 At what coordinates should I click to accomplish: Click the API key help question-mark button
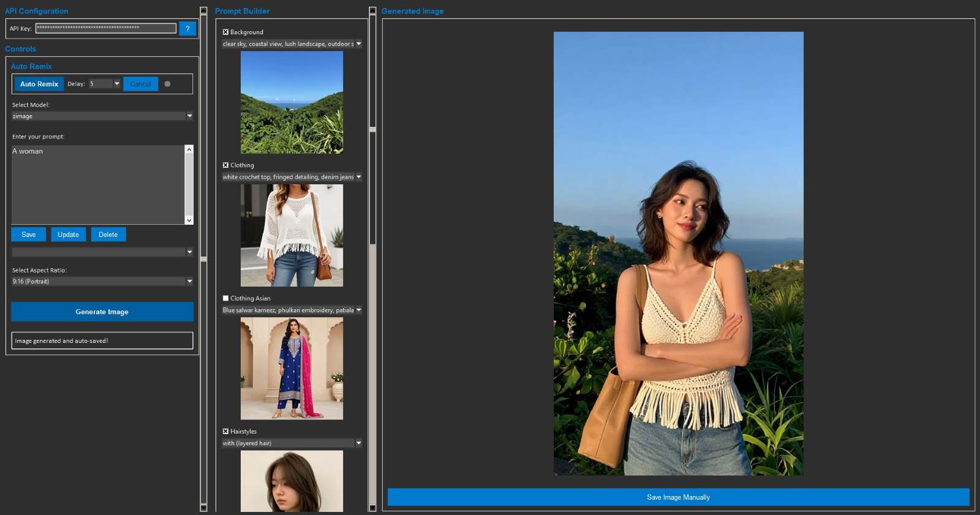tap(187, 28)
